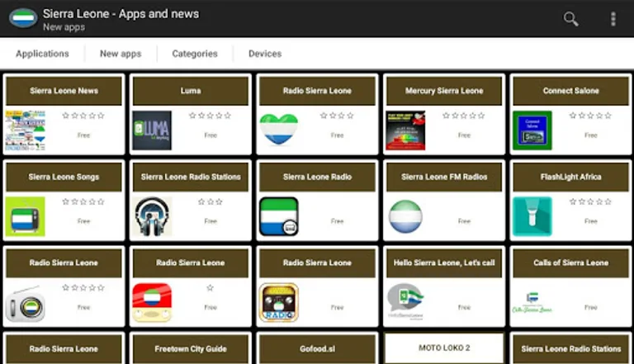634x364 pixels.
Task: Open the FlashLight Africa torch icon
Action: coord(532,216)
